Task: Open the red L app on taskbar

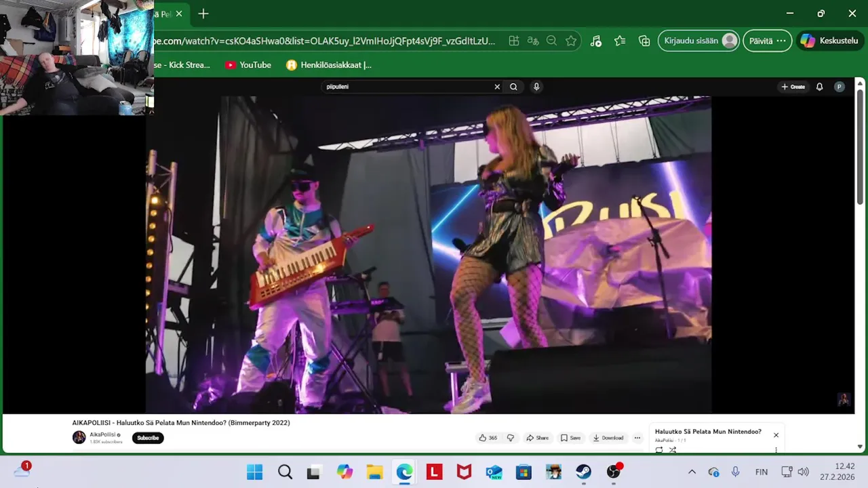Action: coord(434,472)
